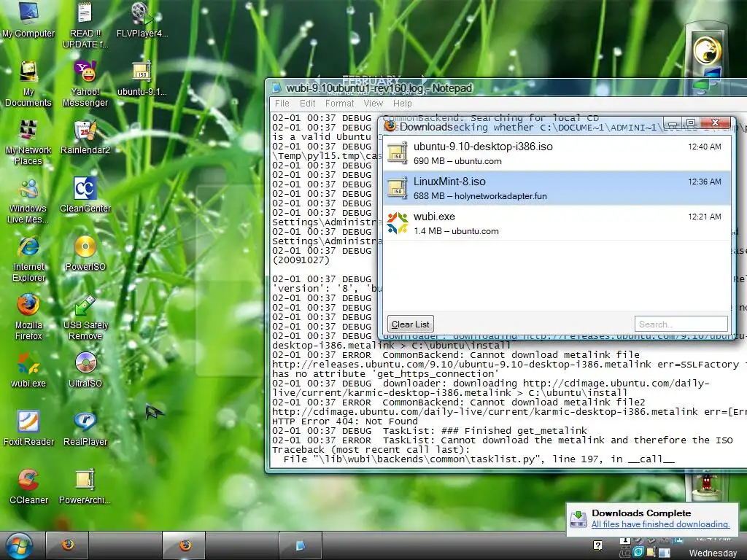The image size is (747, 560).
Task: Open the READ !! UPDATE text file icon
Action: coord(85,25)
